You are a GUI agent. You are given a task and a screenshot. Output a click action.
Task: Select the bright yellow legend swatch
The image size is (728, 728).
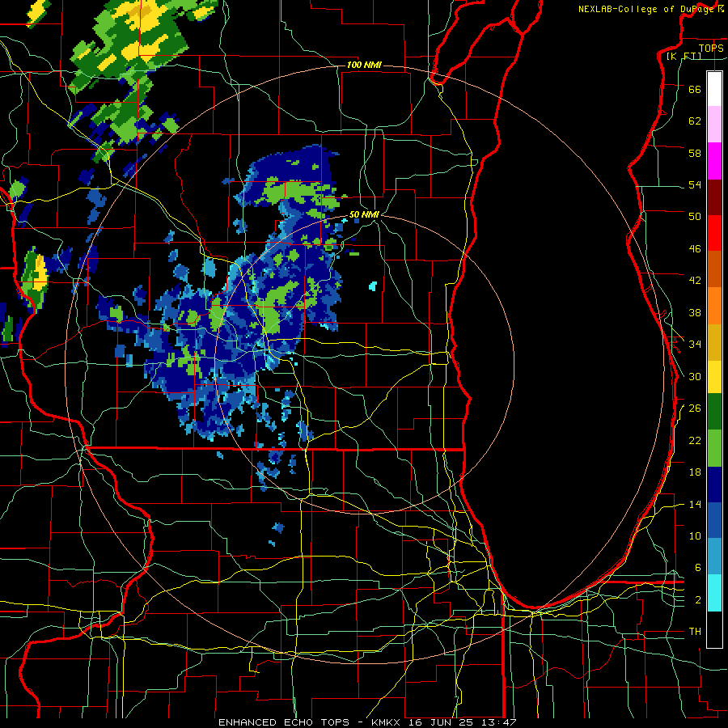714,377
